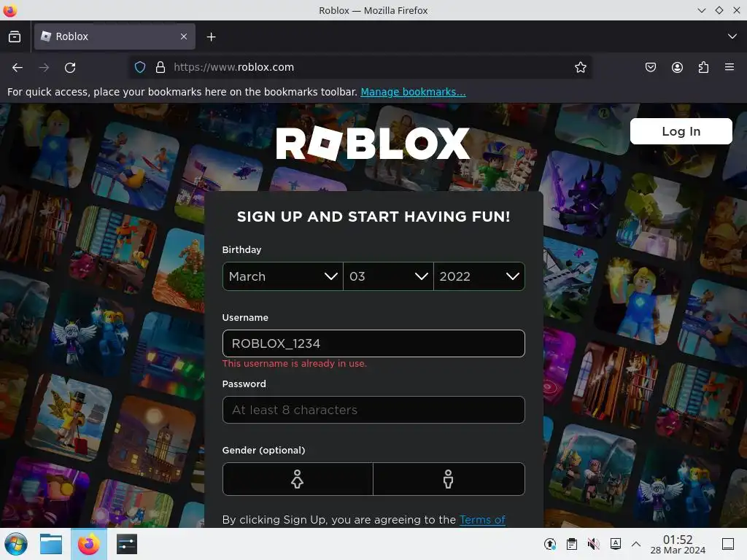Select the male gender icon
Screen dimensions: 747x560
click(449, 479)
